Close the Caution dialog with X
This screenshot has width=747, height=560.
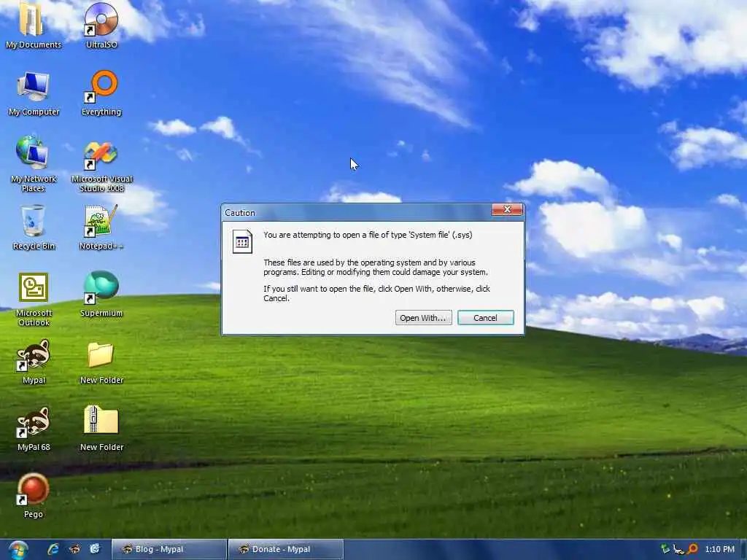[507, 209]
